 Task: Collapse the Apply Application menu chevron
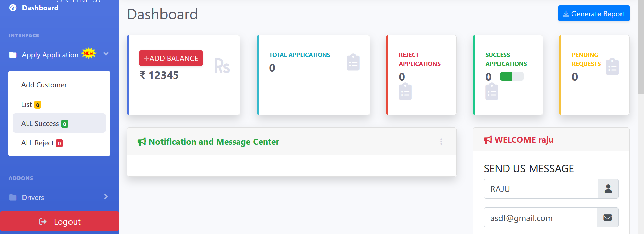(x=106, y=54)
